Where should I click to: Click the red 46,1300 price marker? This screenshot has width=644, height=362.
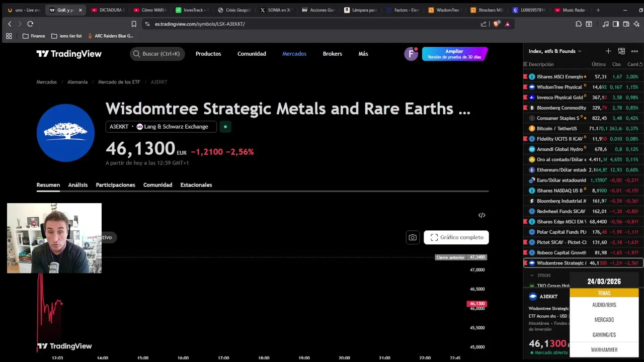click(x=477, y=304)
